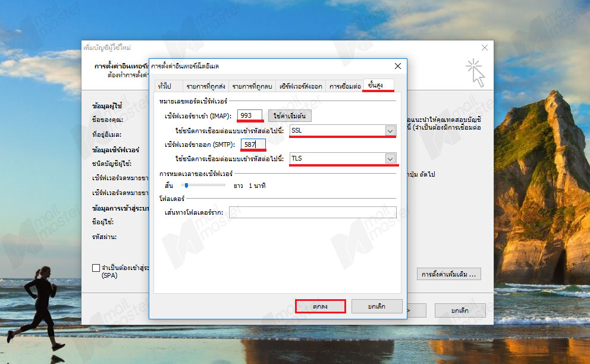The width and height of the screenshot is (590, 364).
Task: Expand the TLS encryption type dropdown
Action: (390, 159)
